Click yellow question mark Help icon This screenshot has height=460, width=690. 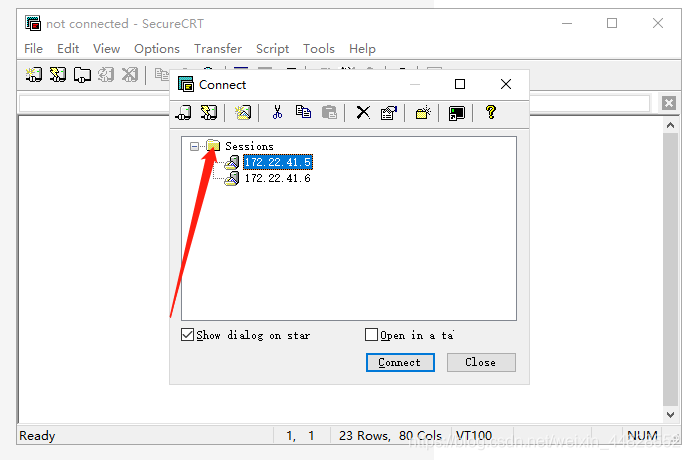pos(491,112)
